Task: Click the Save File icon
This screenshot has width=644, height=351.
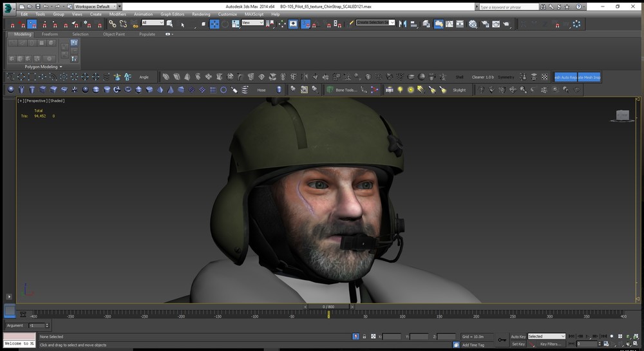Action: coord(37,6)
